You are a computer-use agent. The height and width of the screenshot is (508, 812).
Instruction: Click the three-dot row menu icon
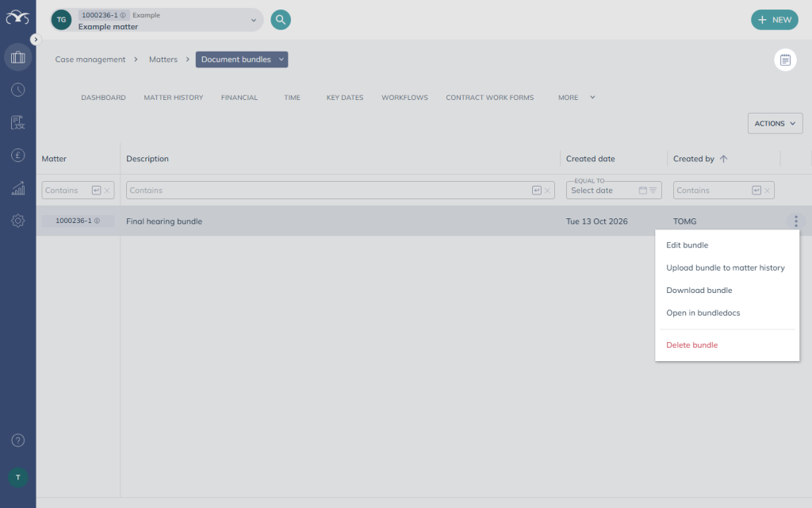coord(796,221)
